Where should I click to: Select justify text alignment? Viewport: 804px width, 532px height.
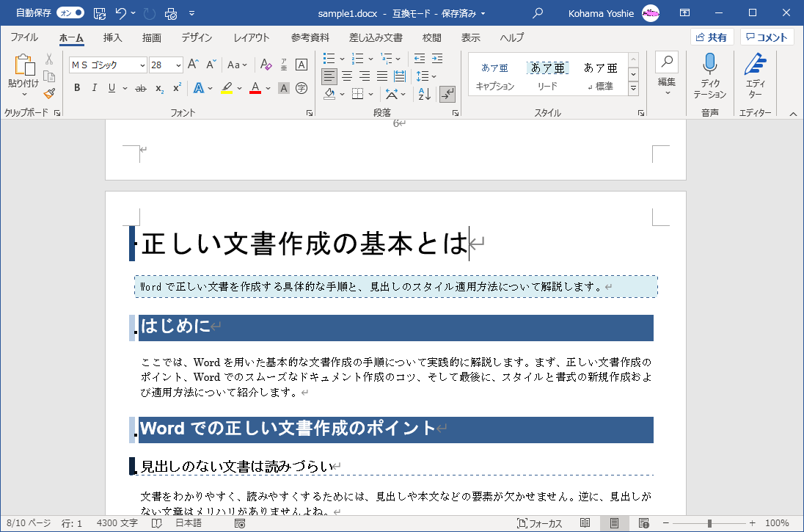382,76
